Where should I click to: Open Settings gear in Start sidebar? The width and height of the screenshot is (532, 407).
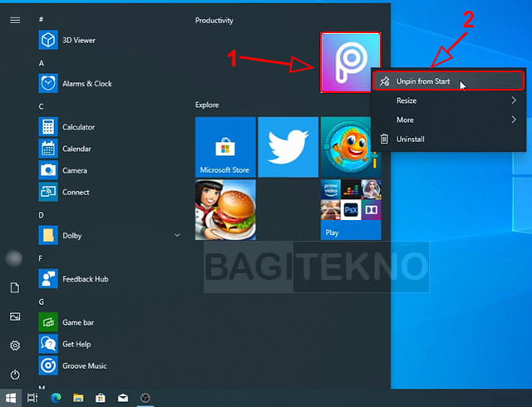coord(15,346)
